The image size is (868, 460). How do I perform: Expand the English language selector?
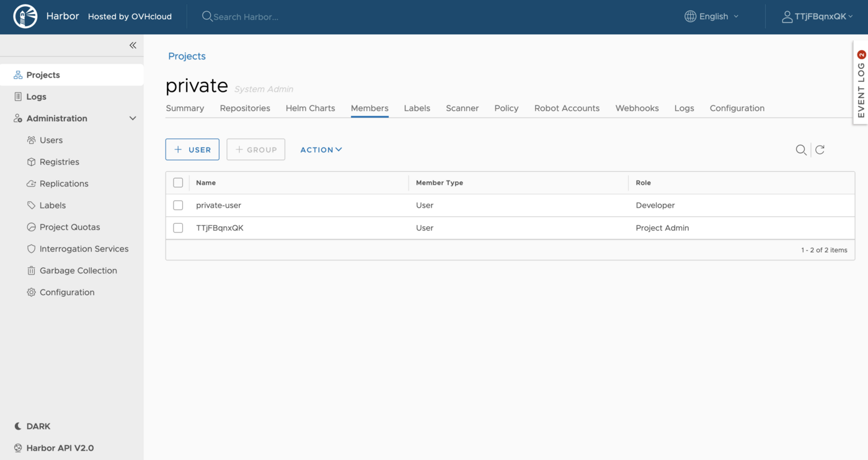[x=711, y=16]
